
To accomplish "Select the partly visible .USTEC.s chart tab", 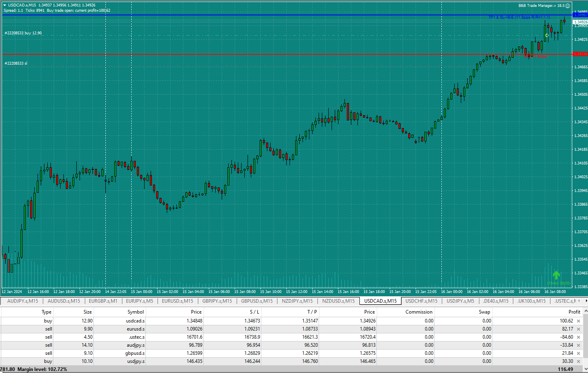I will click(x=565, y=301).
